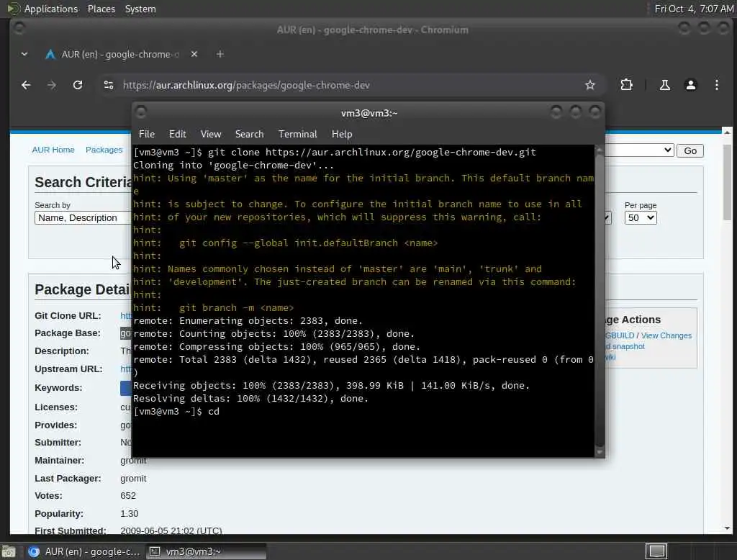737x560 pixels.
Task: Reload the AUR page
Action: tap(78, 85)
